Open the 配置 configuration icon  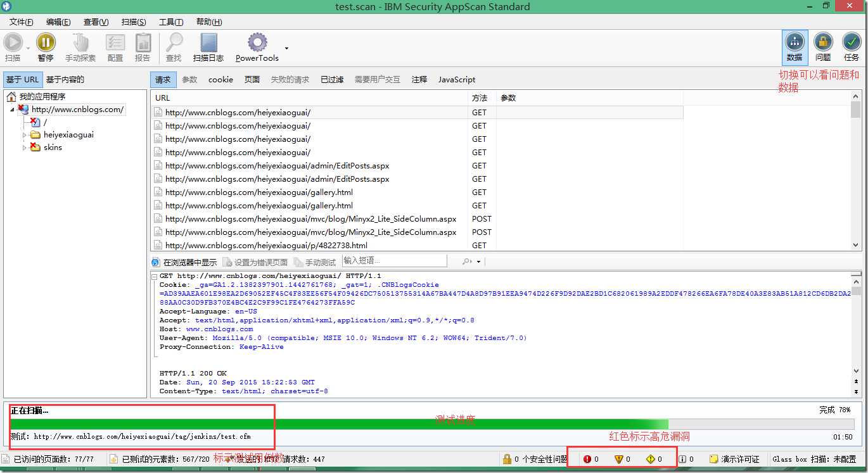point(115,42)
